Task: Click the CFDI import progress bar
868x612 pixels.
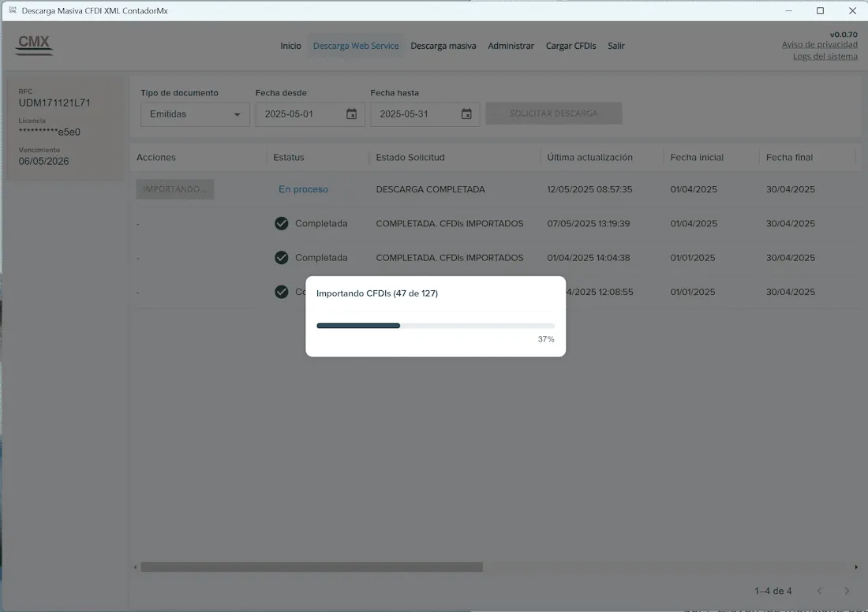Action: [436, 325]
